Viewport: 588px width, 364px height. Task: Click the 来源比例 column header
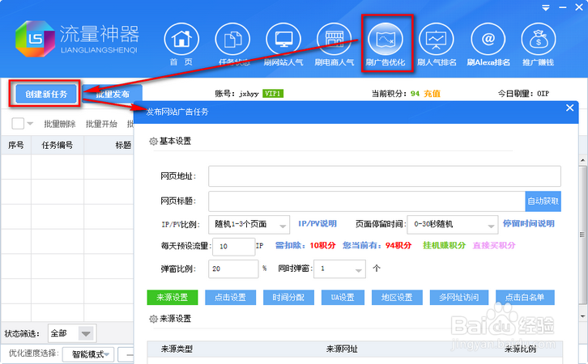click(x=520, y=349)
